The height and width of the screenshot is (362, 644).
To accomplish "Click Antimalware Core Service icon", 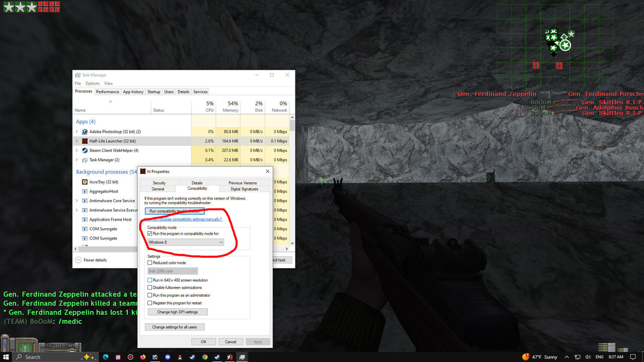I will click(85, 201).
